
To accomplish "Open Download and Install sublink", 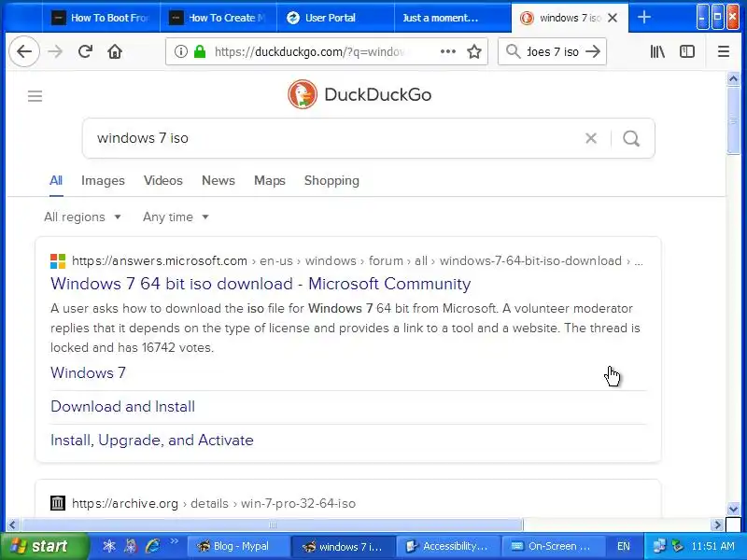I will point(123,407).
